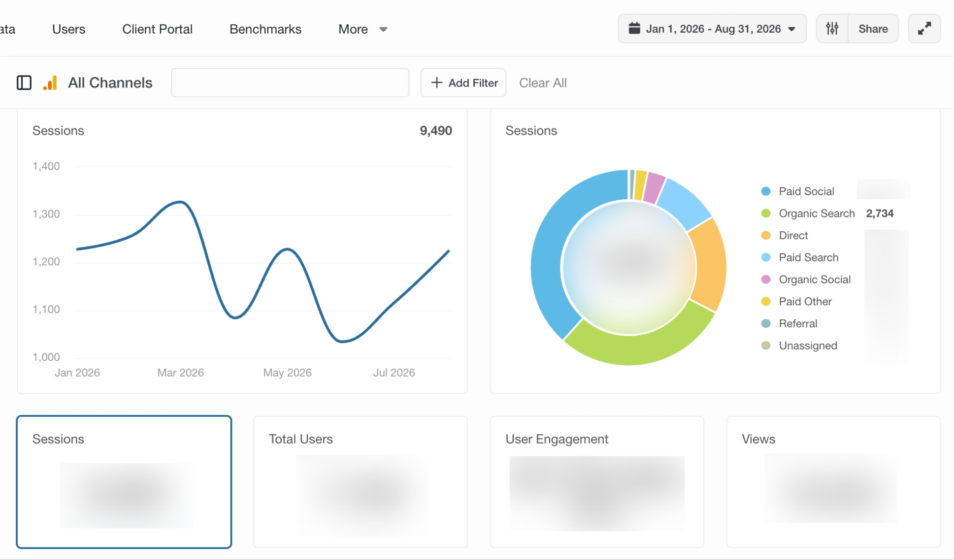Image resolution: width=954 pixels, height=560 pixels.
Task: Click the Referral legend dot
Action: coord(766,324)
